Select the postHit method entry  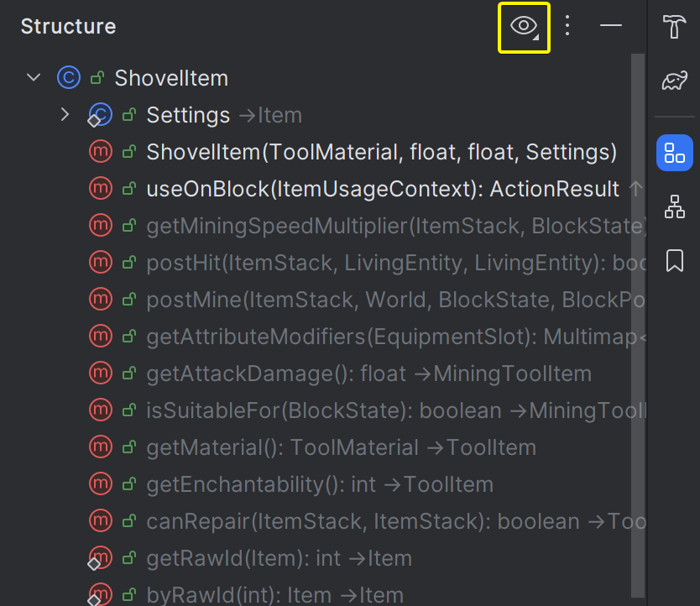(x=394, y=263)
